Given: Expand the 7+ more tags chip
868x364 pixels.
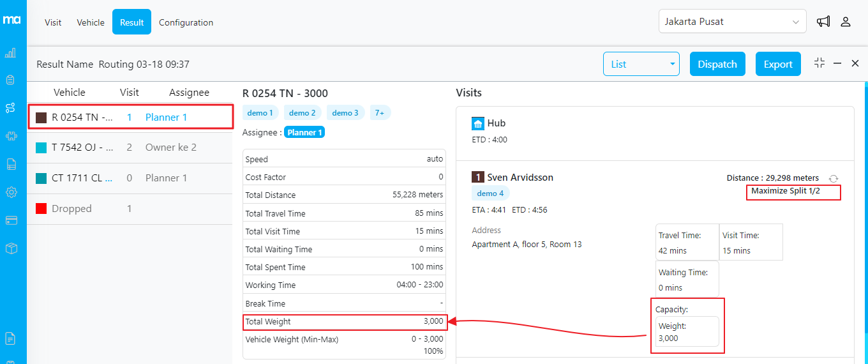Looking at the screenshot, I should pos(380,113).
